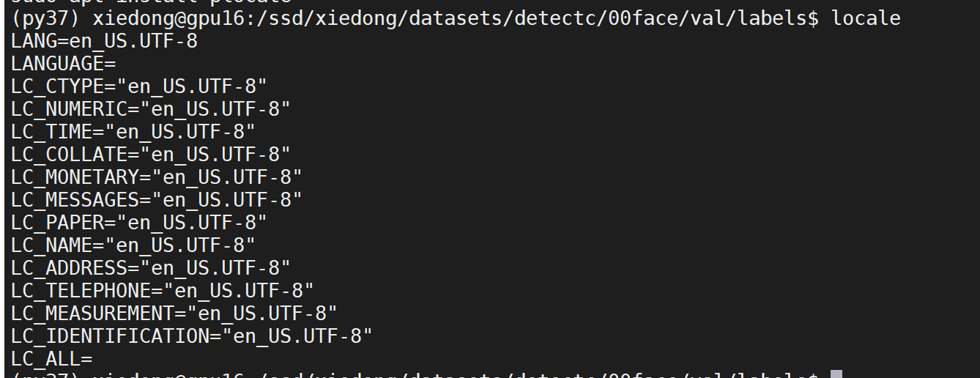Click the LC_IDENTIFICATION locale line
The width and height of the screenshot is (980, 378).
coord(192,336)
